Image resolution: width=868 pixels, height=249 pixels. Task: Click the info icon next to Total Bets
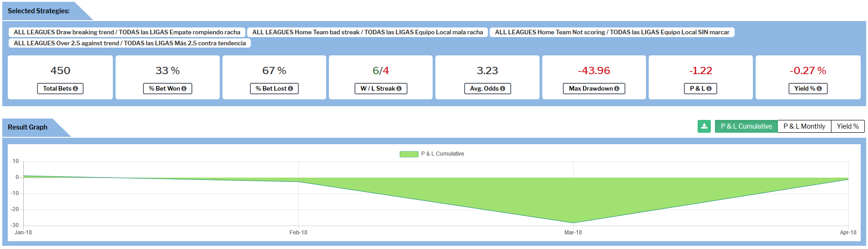click(75, 89)
